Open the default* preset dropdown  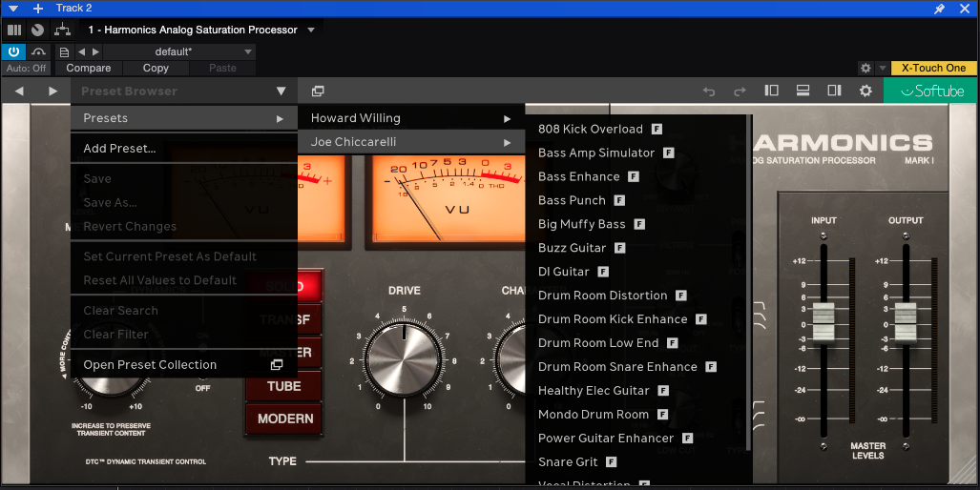click(179, 51)
